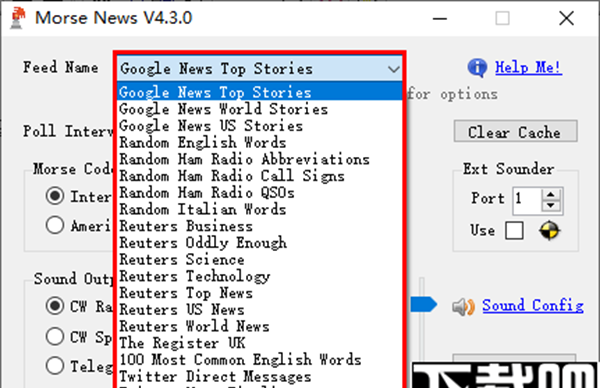600x388 pixels.
Task: Select 100 Most Common English Words
Action: point(259,360)
